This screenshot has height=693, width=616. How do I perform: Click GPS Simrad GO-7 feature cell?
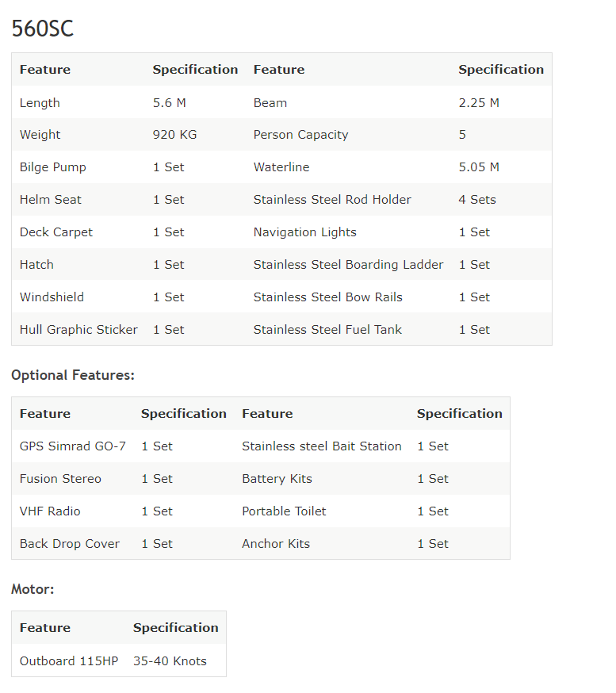coord(72,446)
